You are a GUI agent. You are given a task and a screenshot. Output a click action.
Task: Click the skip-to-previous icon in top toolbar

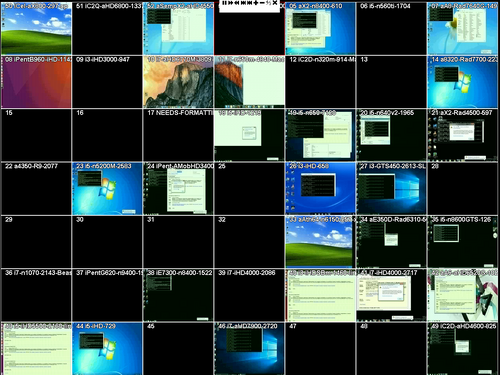[250, 3]
